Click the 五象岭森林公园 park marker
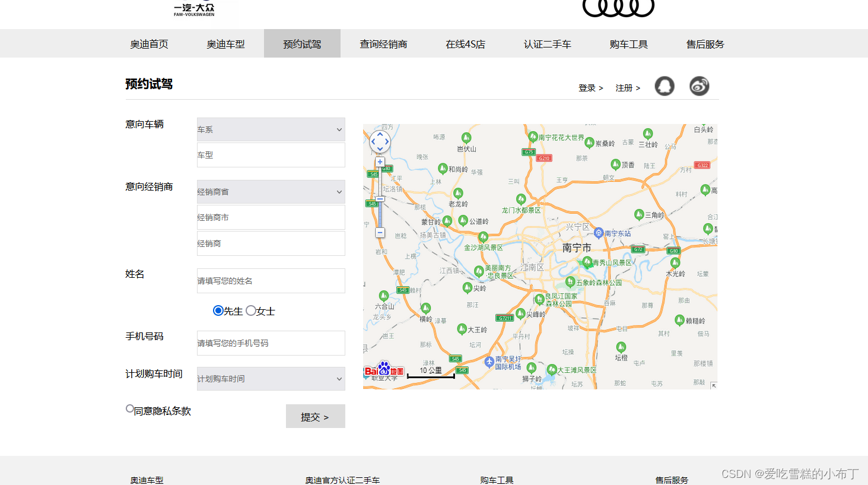The width and height of the screenshot is (868, 485). point(570,281)
